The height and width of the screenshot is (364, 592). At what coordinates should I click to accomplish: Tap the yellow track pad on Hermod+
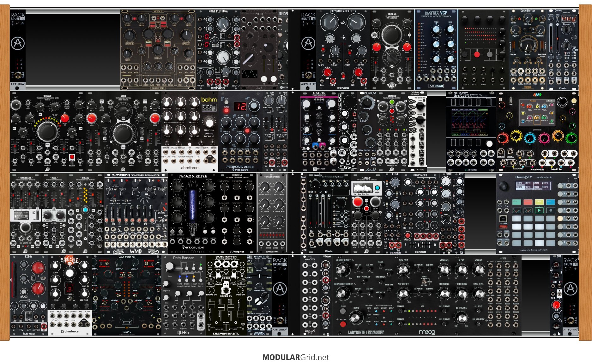pos(539,202)
